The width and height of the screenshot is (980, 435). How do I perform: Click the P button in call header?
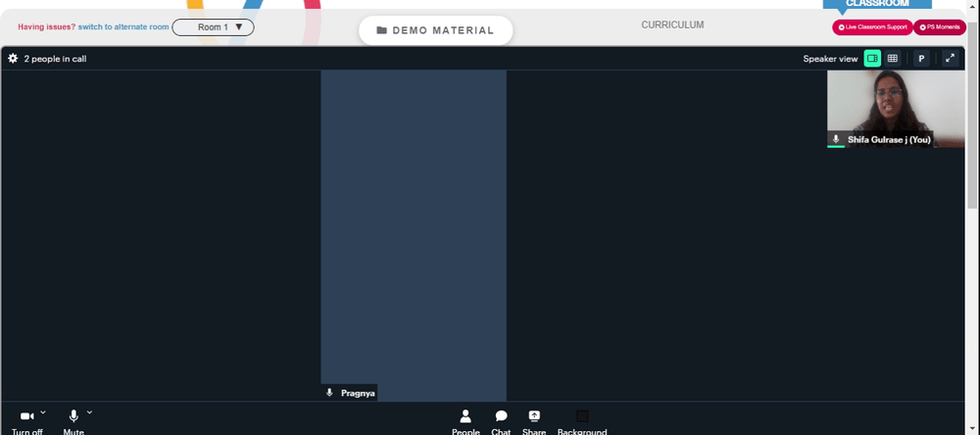pyautogui.click(x=920, y=58)
